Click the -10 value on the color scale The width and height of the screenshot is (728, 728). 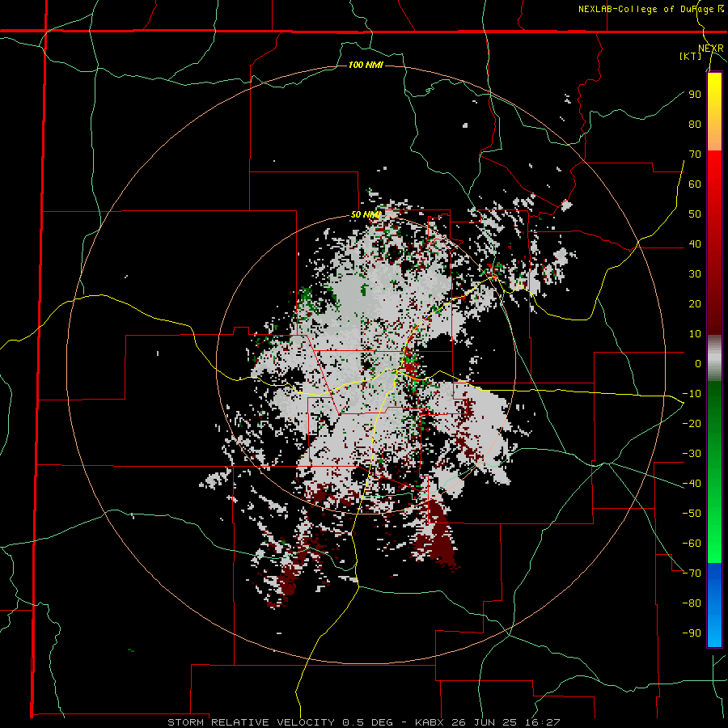pos(692,394)
